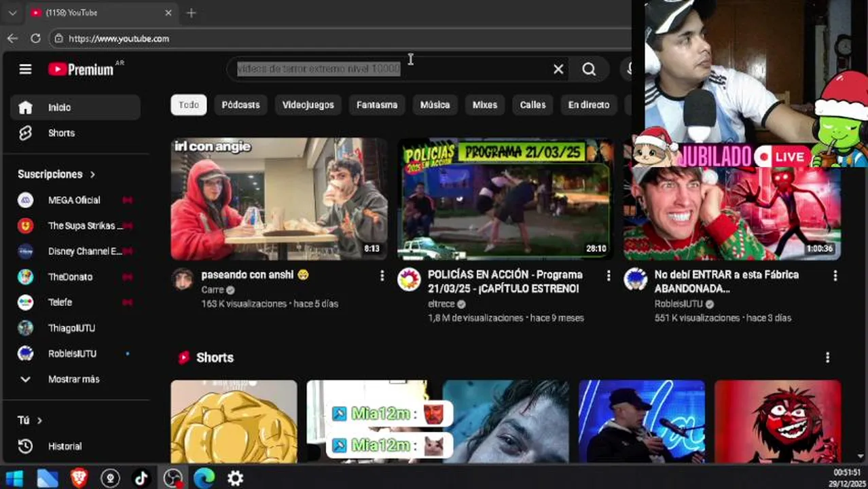Click TheDonato channel avatar icon
The width and height of the screenshot is (868, 489).
[x=25, y=277]
